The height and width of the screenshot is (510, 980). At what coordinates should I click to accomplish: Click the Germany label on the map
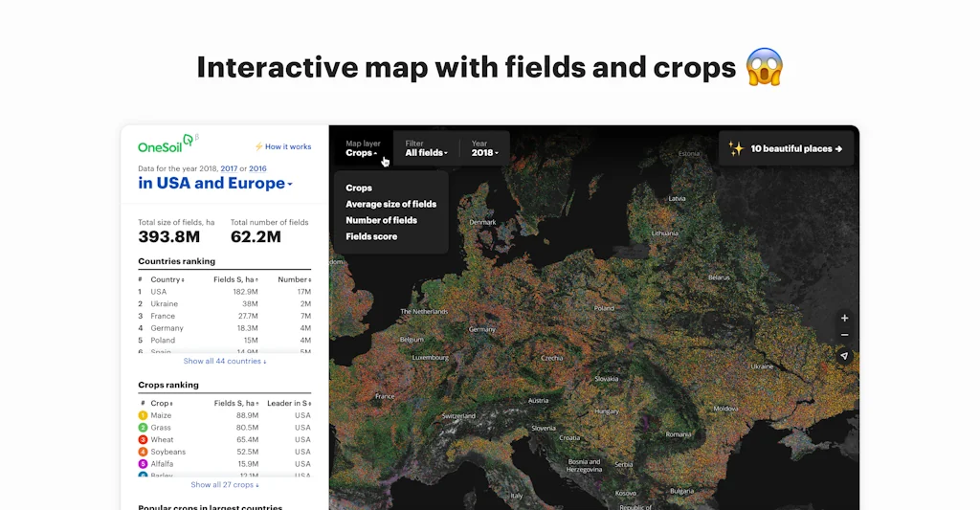[x=482, y=329]
